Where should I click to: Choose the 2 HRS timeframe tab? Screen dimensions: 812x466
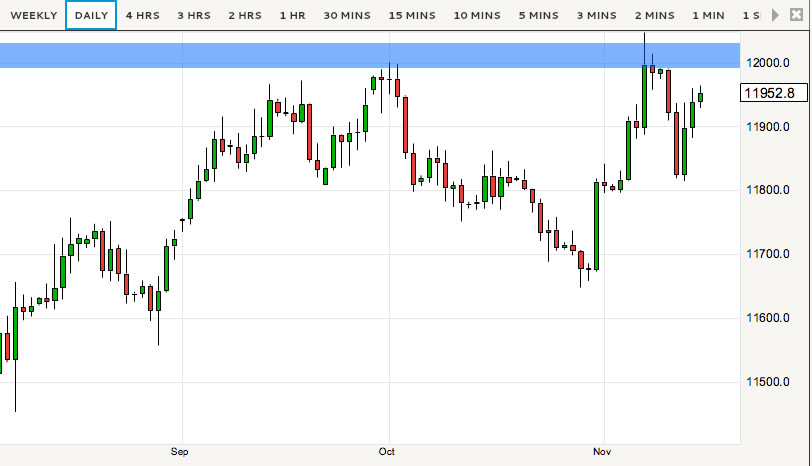click(x=245, y=16)
